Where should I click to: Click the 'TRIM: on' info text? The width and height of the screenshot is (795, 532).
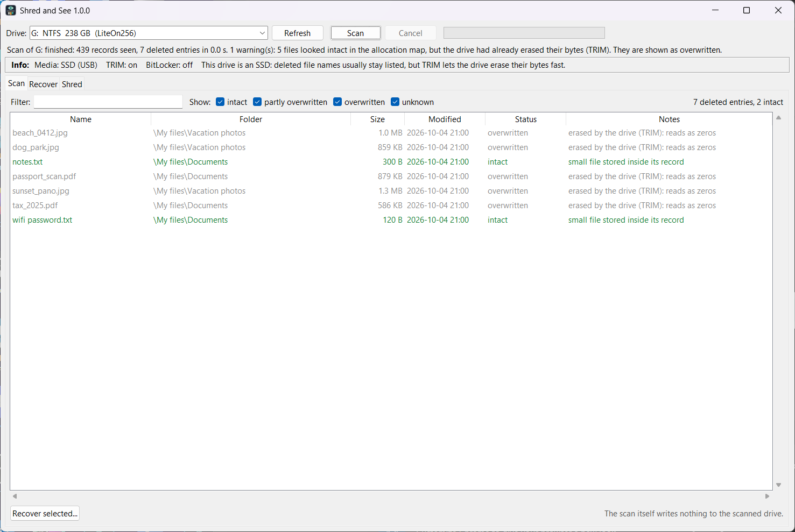pyautogui.click(x=122, y=65)
